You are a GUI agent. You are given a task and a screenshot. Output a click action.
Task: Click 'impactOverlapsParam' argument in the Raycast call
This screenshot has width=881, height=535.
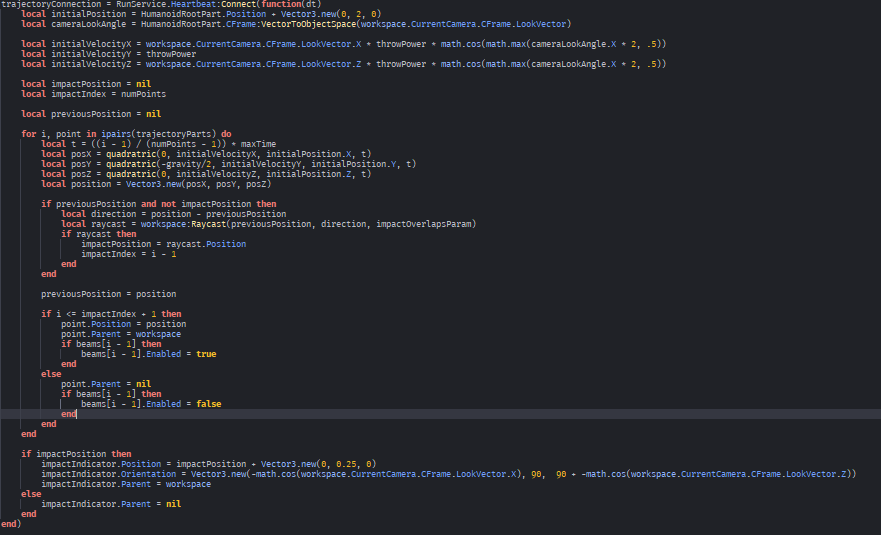pos(424,224)
